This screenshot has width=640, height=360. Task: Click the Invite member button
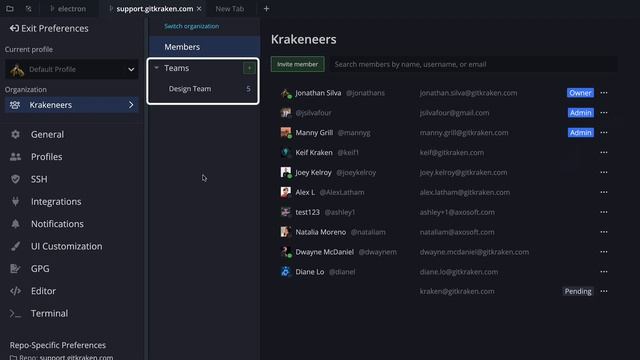tap(298, 64)
